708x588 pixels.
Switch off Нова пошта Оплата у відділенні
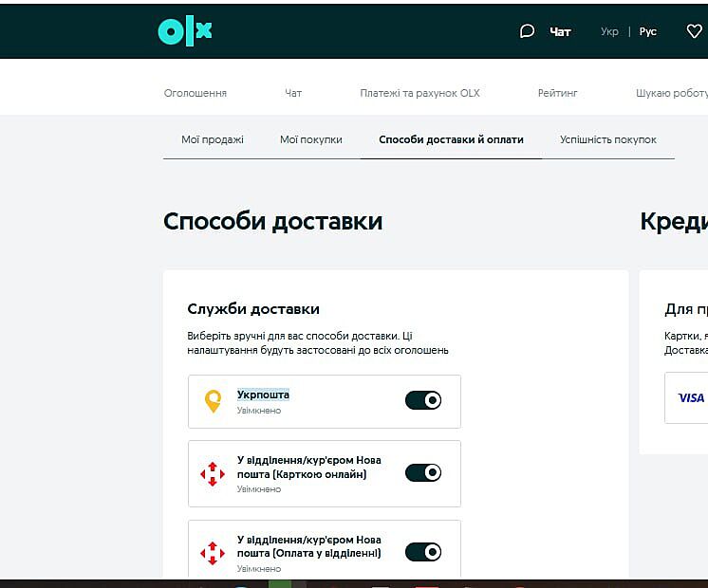coord(423,552)
